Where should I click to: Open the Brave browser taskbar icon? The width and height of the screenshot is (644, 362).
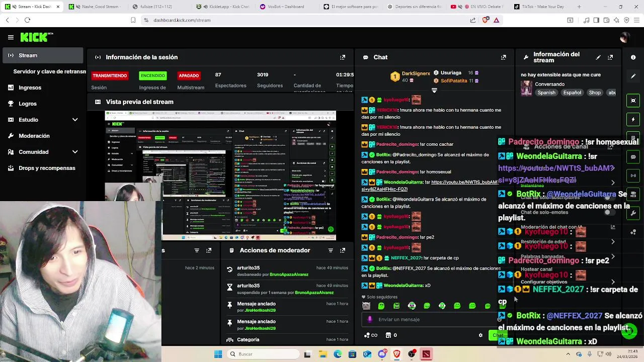[397, 354]
